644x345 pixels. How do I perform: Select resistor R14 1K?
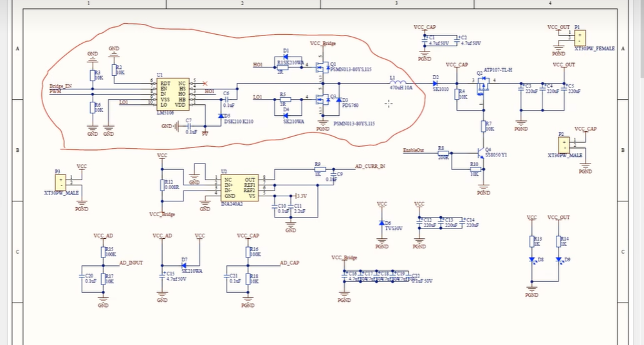(x=558, y=241)
